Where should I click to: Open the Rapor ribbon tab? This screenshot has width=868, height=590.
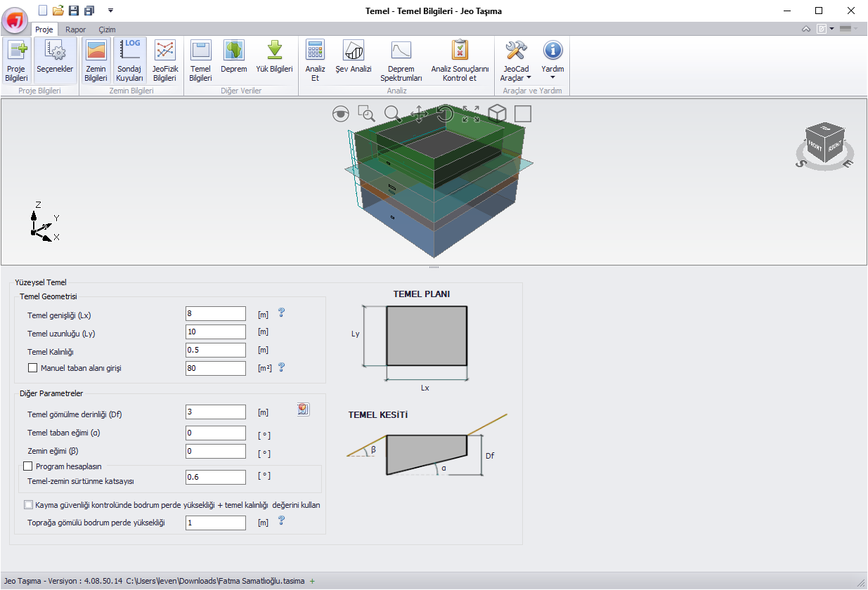click(76, 29)
